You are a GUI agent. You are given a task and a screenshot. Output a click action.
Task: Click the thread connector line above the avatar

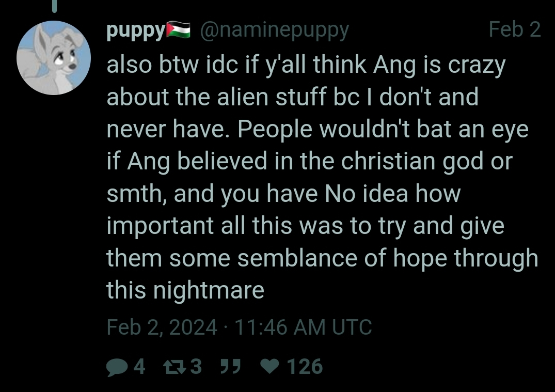tap(55, 6)
